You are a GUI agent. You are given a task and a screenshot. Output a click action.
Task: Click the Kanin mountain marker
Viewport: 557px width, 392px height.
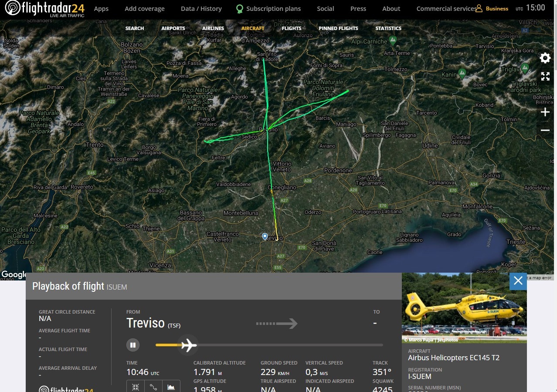[462, 73]
